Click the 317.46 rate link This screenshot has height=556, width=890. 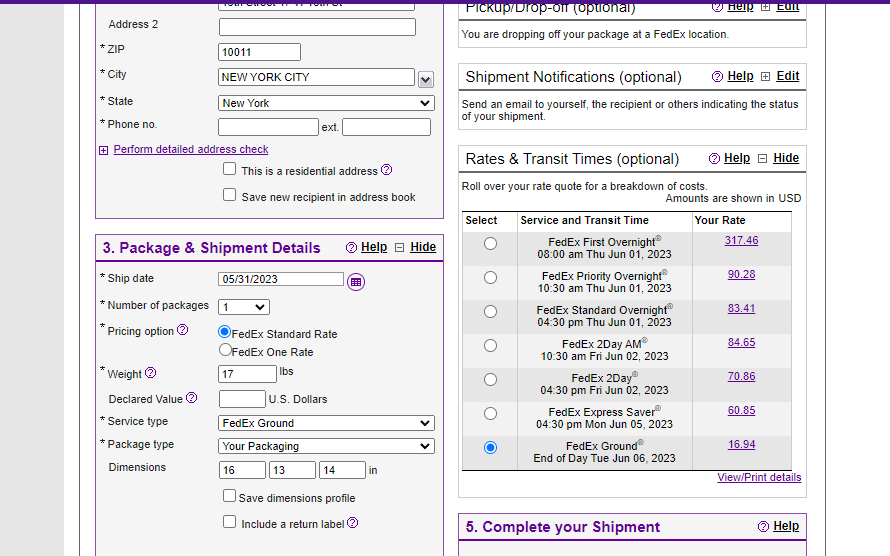coord(741,241)
